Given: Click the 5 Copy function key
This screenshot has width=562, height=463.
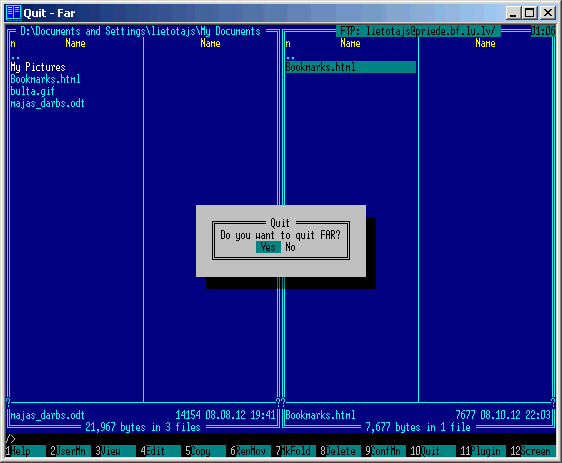Looking at the screenshot, I should tap(205, 451).
